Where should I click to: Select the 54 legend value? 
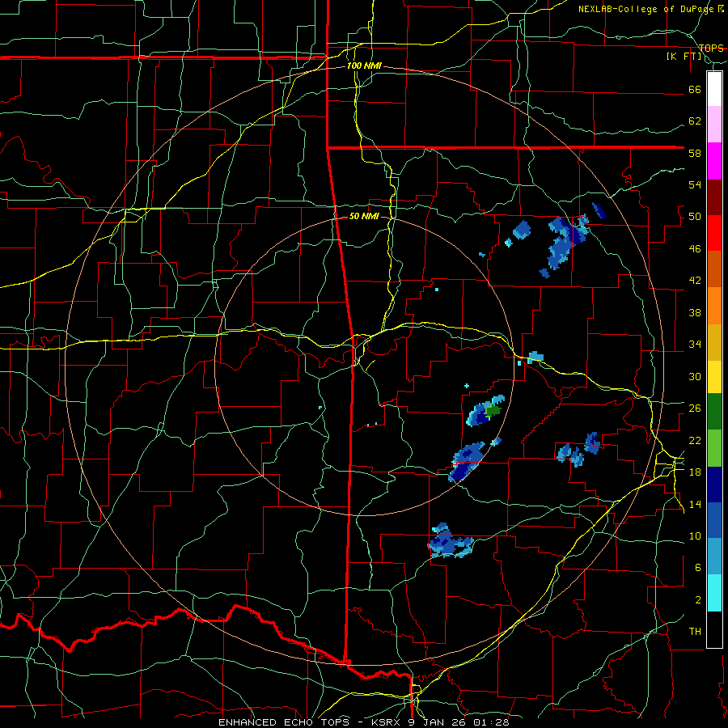[695, 184]
